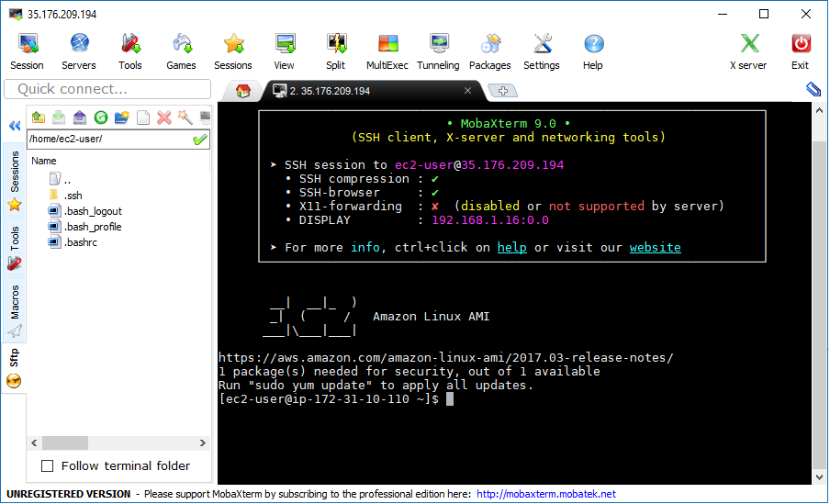Click the Quick connect input field

(107, 89)
